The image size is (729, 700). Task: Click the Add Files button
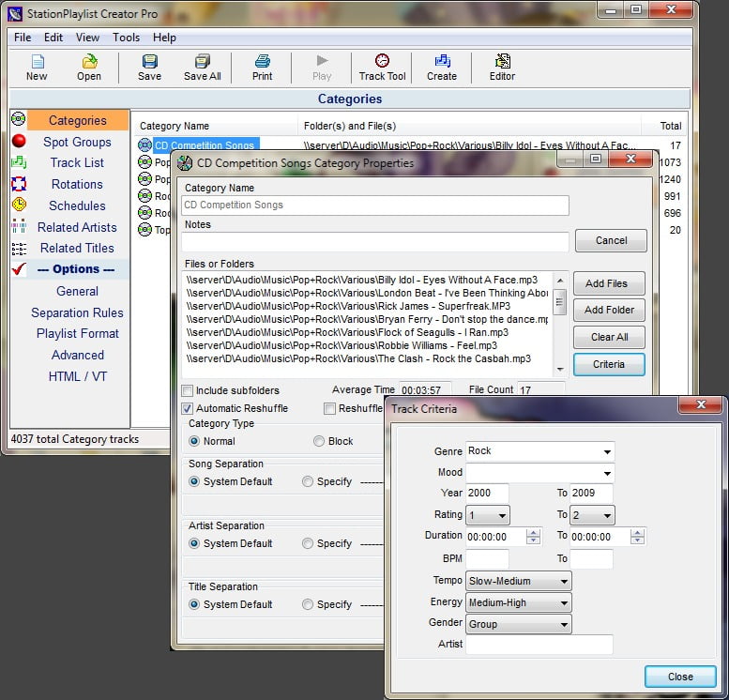tap(609, 283)
